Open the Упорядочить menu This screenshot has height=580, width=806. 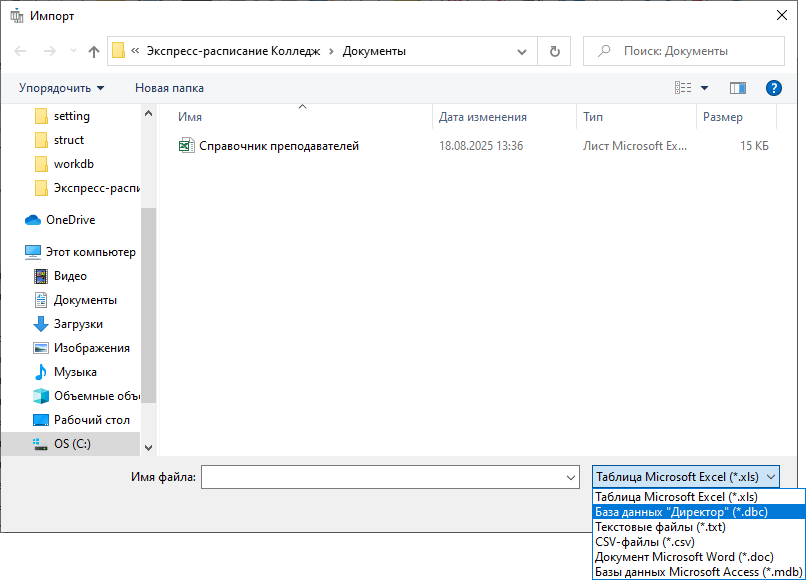(61, 88)
